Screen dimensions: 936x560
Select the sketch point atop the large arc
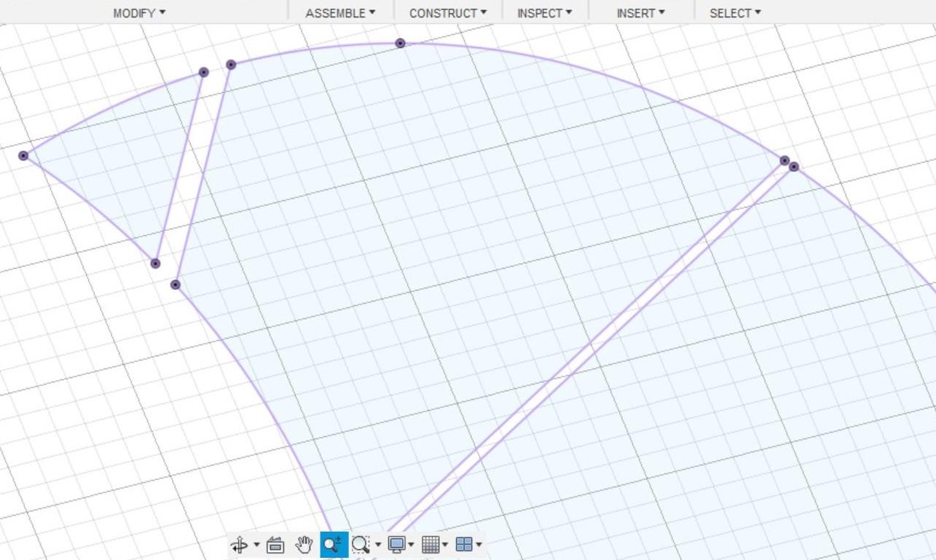click(x=400, y=44)
